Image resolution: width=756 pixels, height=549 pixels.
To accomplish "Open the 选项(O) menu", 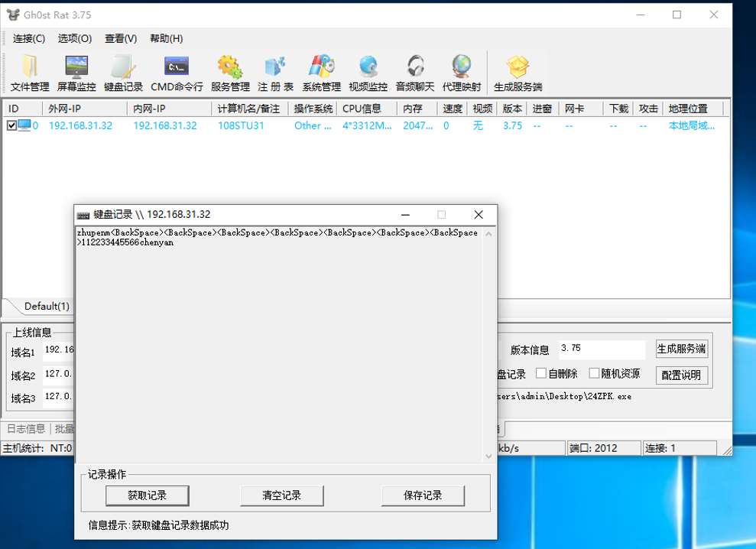I will tap(75, 38).
